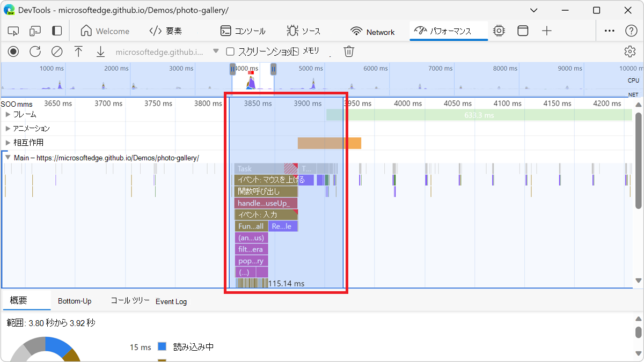
Task: Reload the page and start profiling
Action: tap(35, 51)
